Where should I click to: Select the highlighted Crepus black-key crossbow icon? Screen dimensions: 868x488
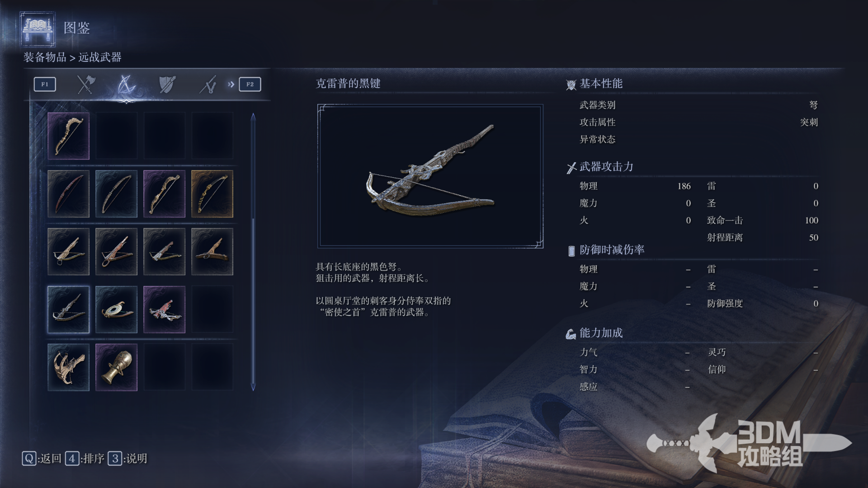tap(68, 310)
